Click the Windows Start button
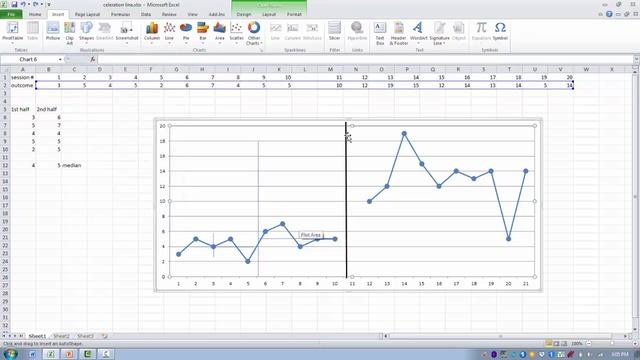The image size is (640, 360). (x=10, y=353)
